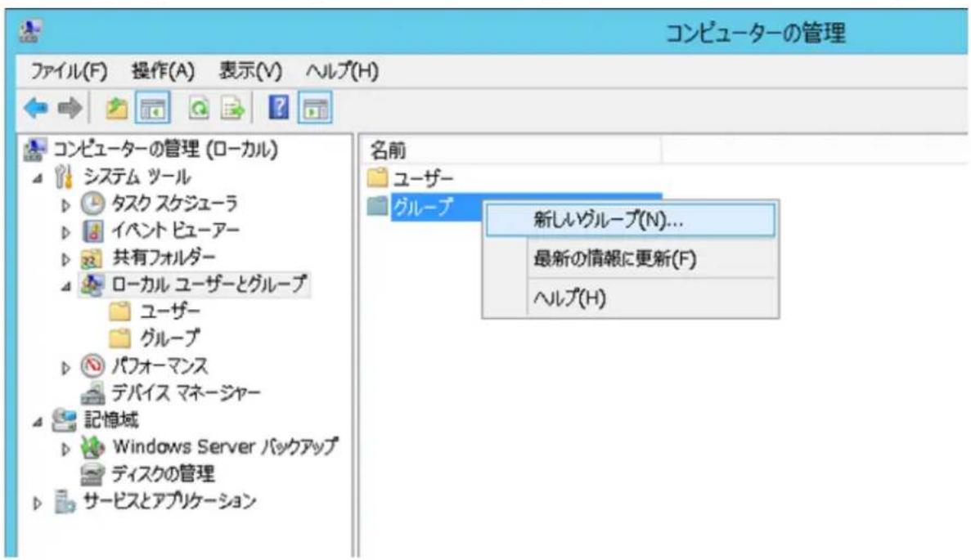
Task: Select ローカル ユーザーとグループ label
Action: coord(209,284)
